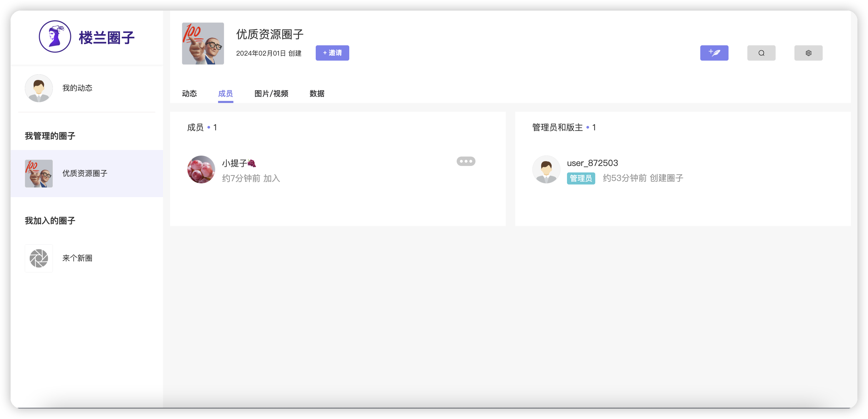Image resolution: width=868 pixels, height=419 pixels.
Task: Open 我的动态 in the sidebar
Action: point(87,88)
